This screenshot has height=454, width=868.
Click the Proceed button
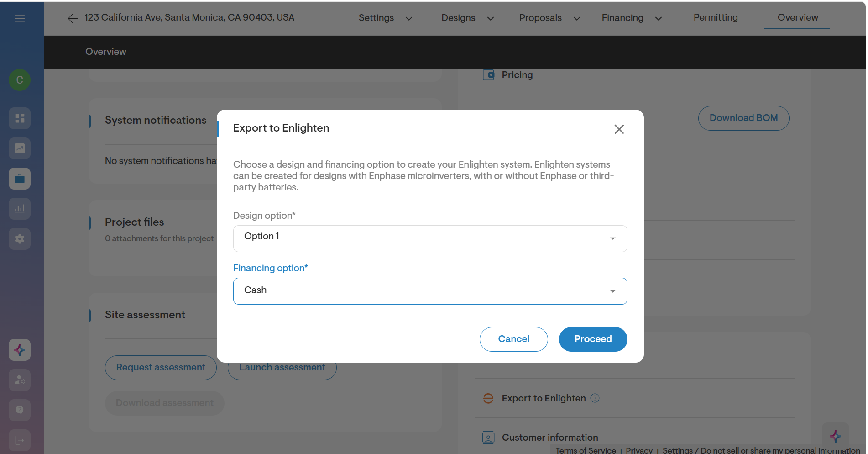pyautogui.click(x=593, y=339)
